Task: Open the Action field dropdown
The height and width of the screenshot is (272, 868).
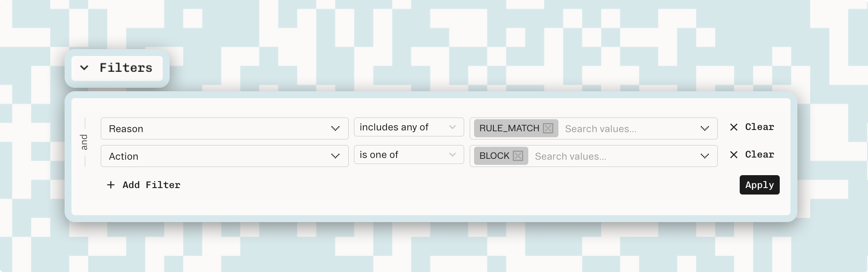Action: pyautogui.click(x=224, y=156)
